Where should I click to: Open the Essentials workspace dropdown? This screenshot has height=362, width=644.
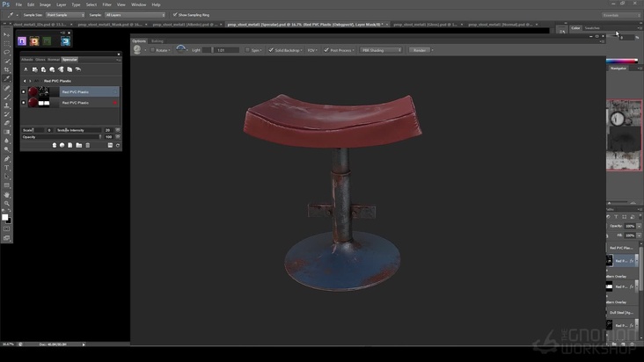(621, 15)
